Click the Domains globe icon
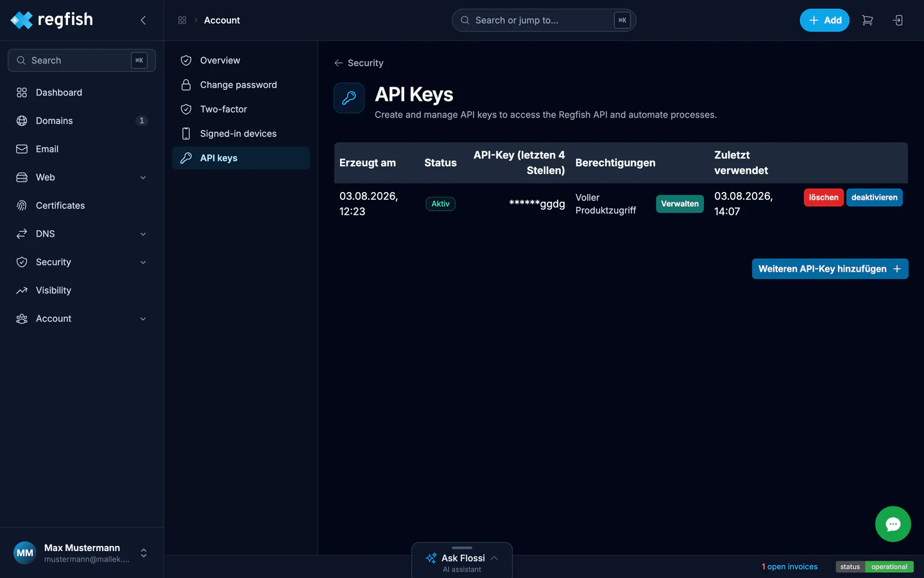 pyautogui.click(x=22, y=121)
